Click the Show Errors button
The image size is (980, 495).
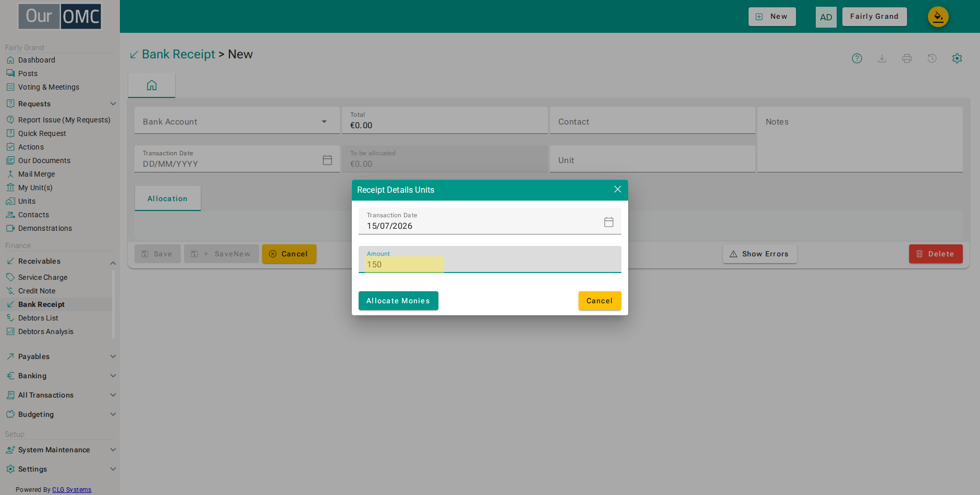[x=759, y=254]
